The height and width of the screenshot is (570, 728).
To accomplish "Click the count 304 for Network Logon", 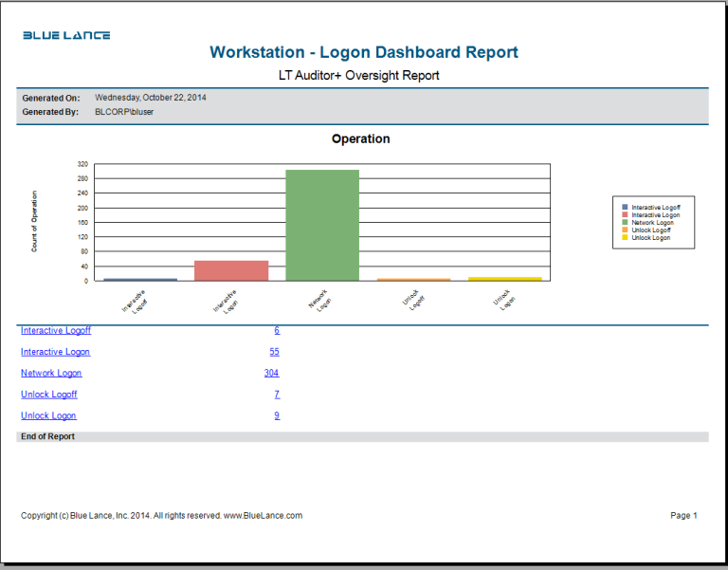I will (271, 374).
